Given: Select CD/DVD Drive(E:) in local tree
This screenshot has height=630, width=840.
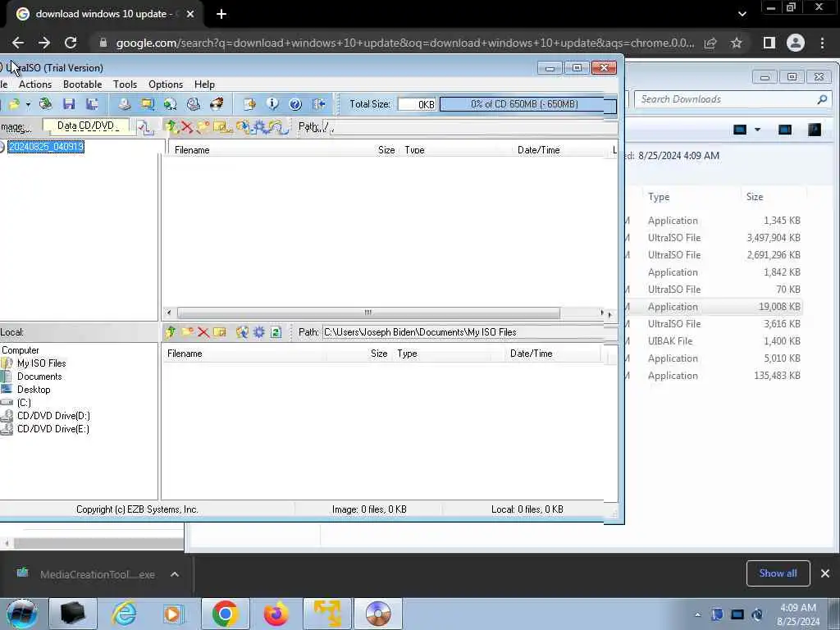Looking at the screenshot, I should pyautogui.click(x=53, y=428).
